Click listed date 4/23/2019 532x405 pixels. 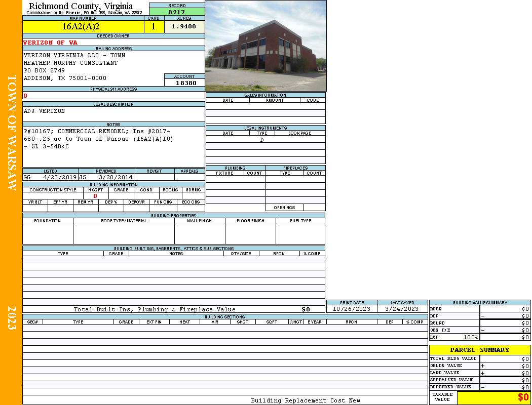pos(60,177)
